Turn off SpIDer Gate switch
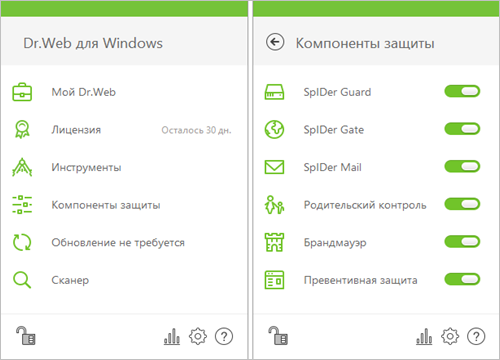The width and height of the screenshot is (500, 360). point(462,129)
